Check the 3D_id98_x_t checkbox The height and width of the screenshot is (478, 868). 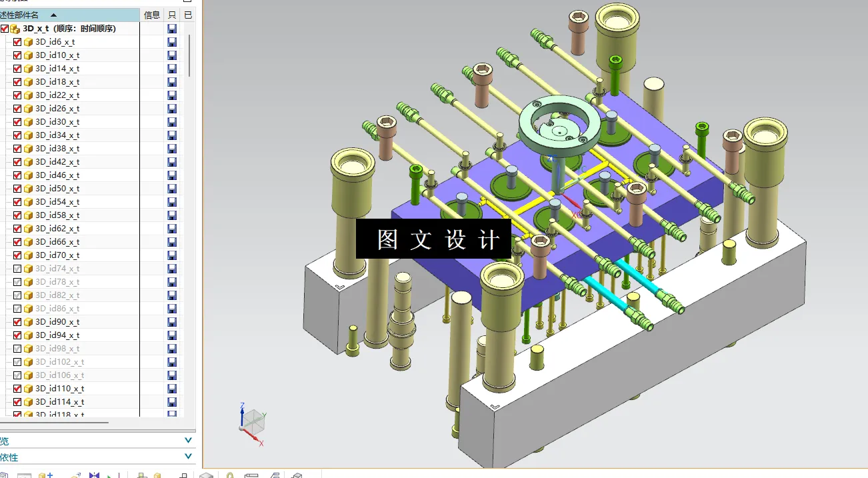(17, 348)
